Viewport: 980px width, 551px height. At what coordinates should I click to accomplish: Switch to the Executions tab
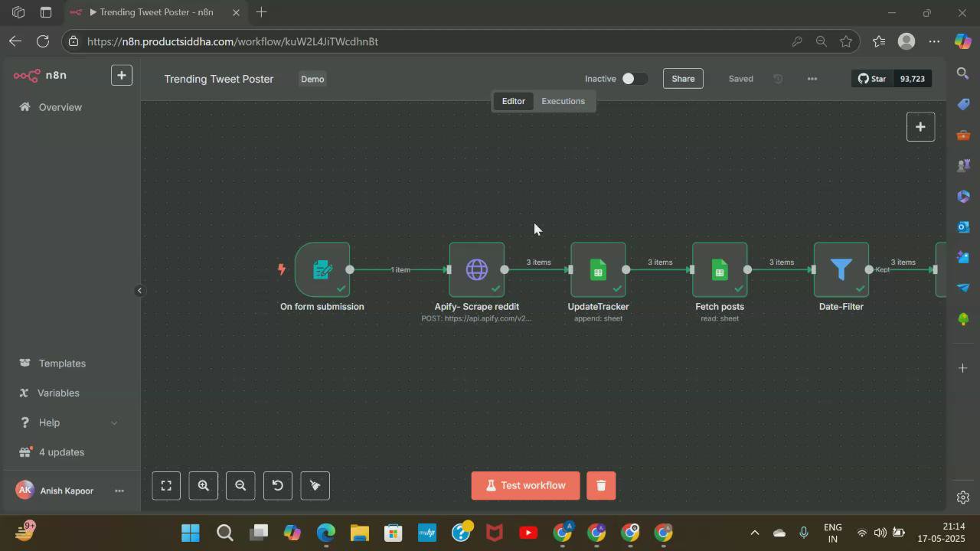coord(563,101)
